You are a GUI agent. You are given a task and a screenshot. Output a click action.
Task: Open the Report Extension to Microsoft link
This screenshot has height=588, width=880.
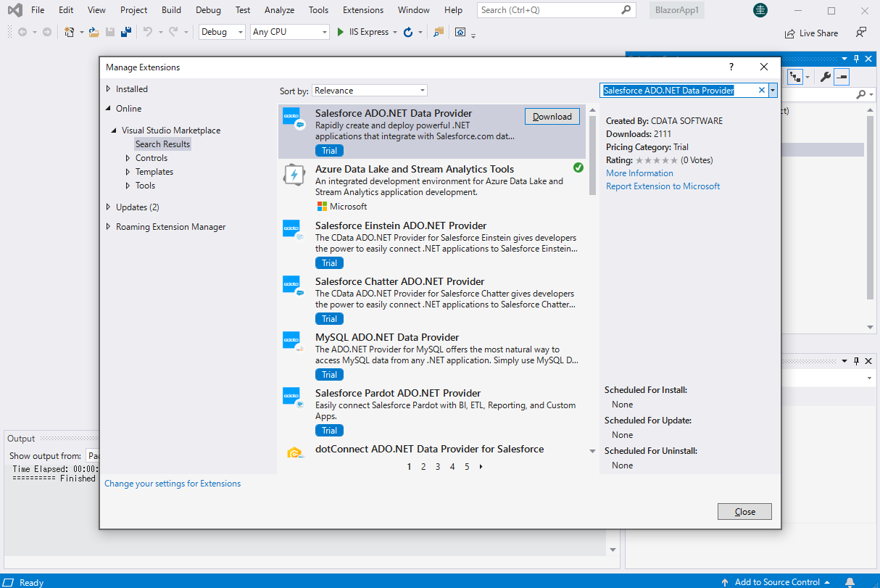click(663, 186)
